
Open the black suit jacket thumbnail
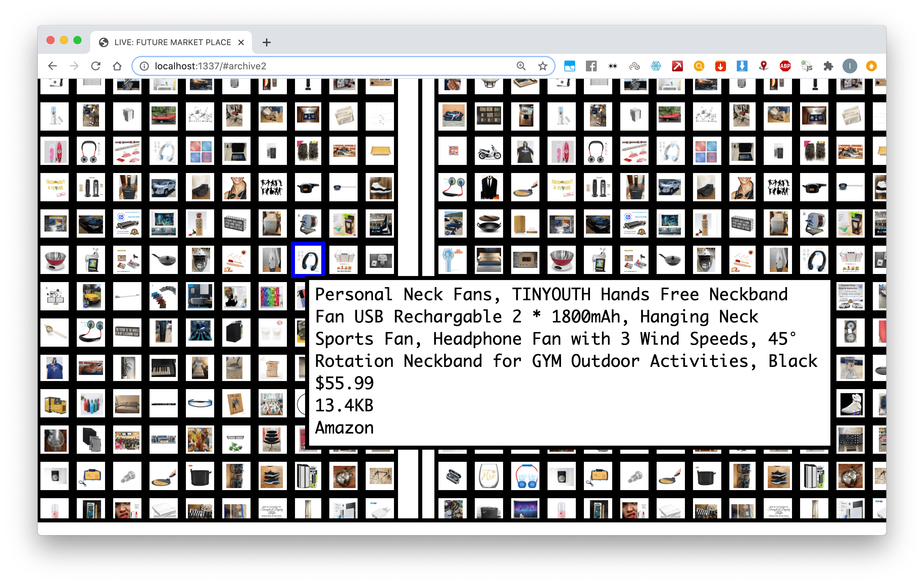click(489, 187)
